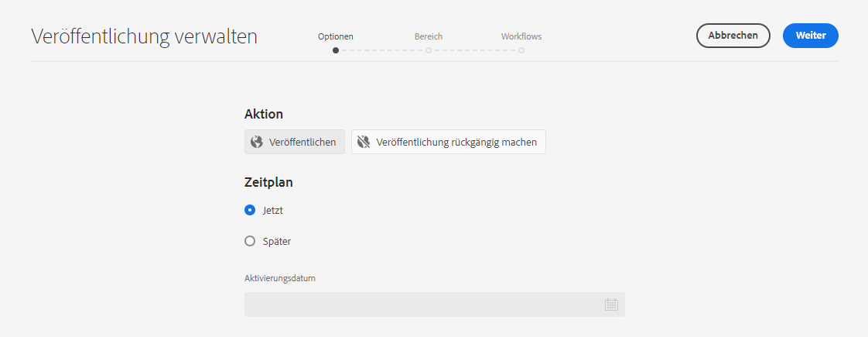Click the Aktivierungsdatum field label
The width and height of the screenshot is (868, 337).
coord(279,278)
